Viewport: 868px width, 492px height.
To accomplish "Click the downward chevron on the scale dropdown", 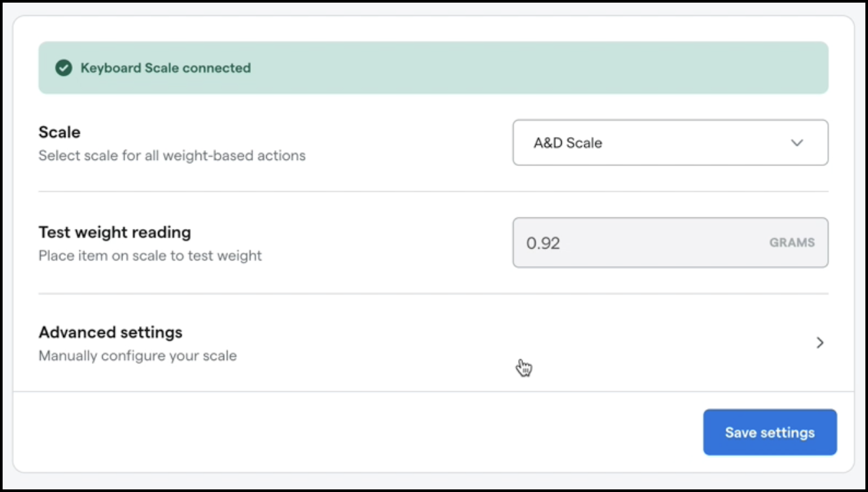I will [x=797, y=142].
